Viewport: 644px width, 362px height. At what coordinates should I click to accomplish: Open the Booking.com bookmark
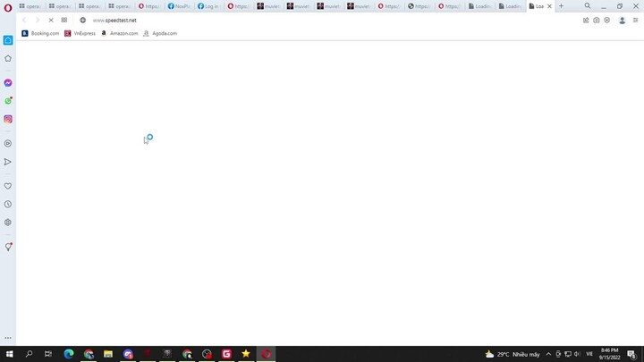click(x=40, y=33)
